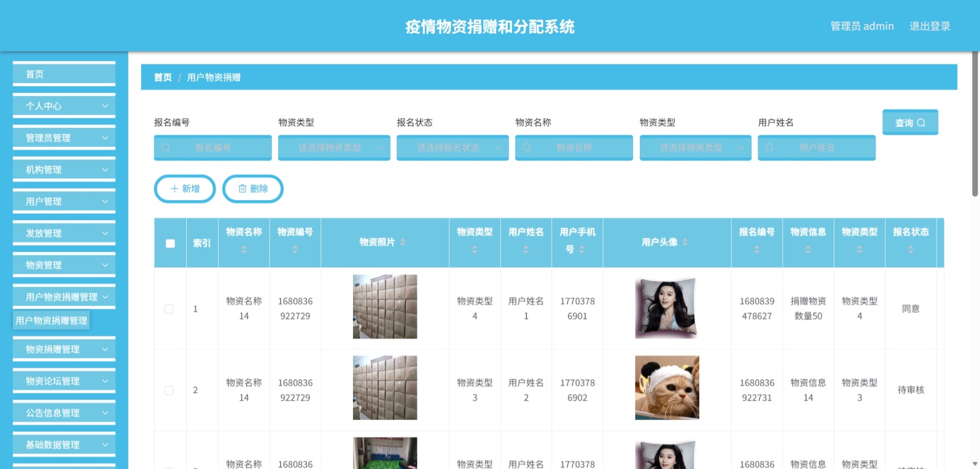Click the search icon in 报名编号 field
Screen dimensions: 980x469
pyautogui.click(x=166, y=147)
